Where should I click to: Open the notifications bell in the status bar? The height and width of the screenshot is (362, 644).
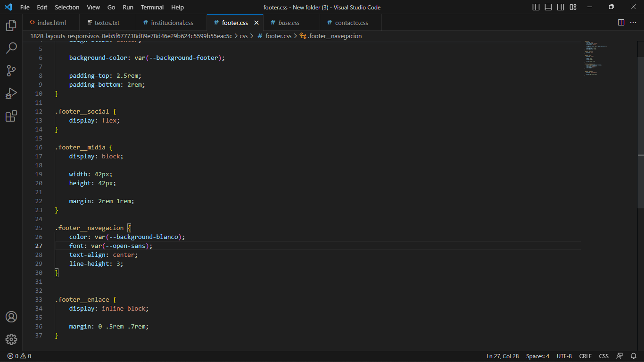pyautogui.click(x=634, y=356)
